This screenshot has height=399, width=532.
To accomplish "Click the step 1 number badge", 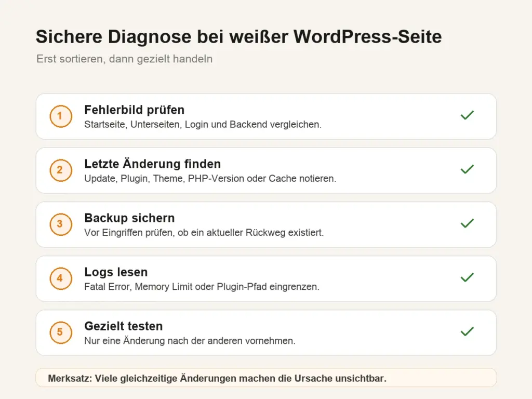I will point(61,116).
